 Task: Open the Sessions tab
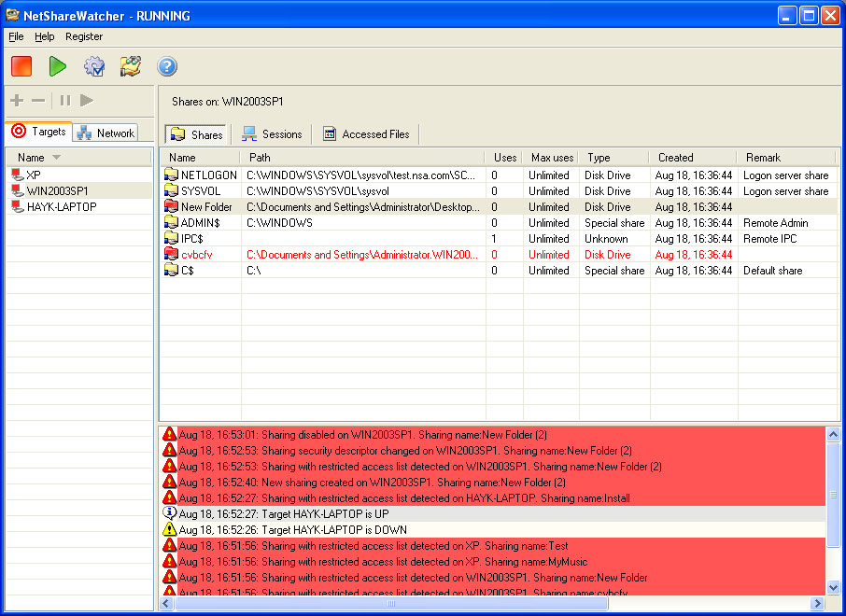(272, 134)
